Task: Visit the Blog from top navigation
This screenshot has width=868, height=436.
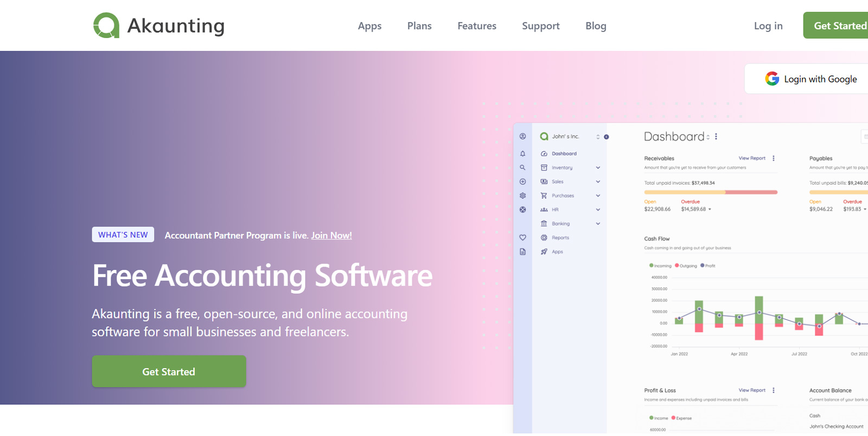Action: tap(596, 26)
